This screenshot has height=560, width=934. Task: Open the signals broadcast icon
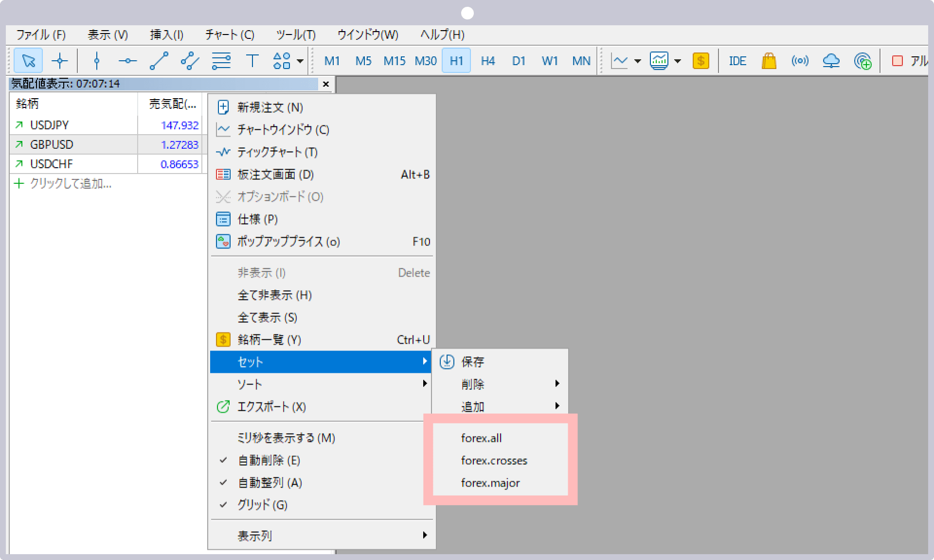[800, 61]
